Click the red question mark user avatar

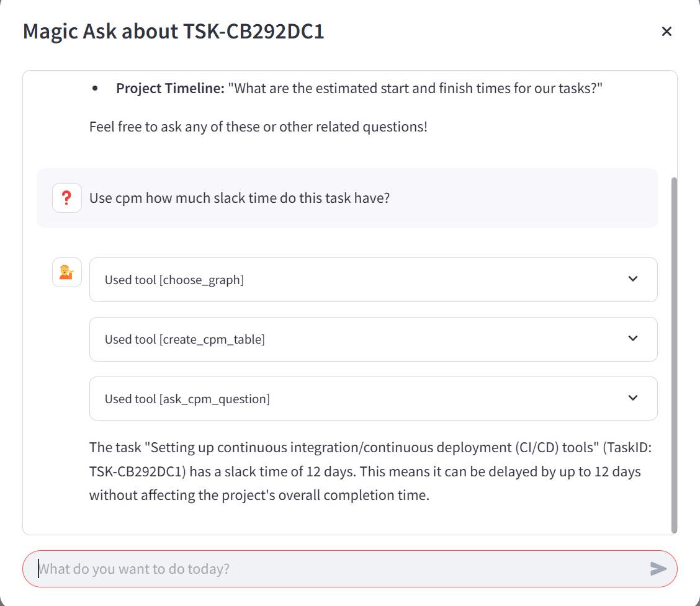(67, 198)
